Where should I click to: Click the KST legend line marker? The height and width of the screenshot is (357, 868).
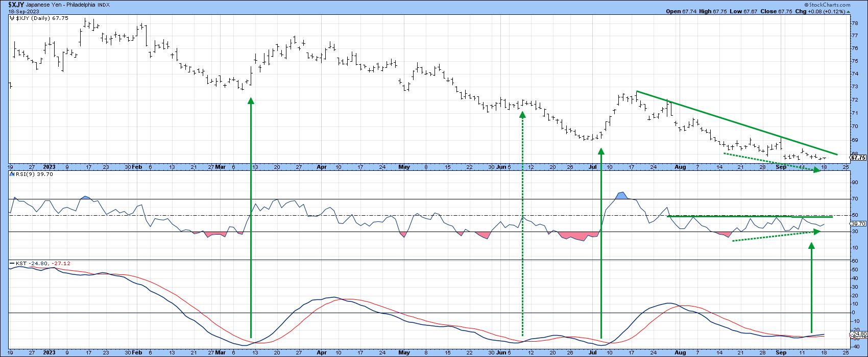click(x=12, y=263)
